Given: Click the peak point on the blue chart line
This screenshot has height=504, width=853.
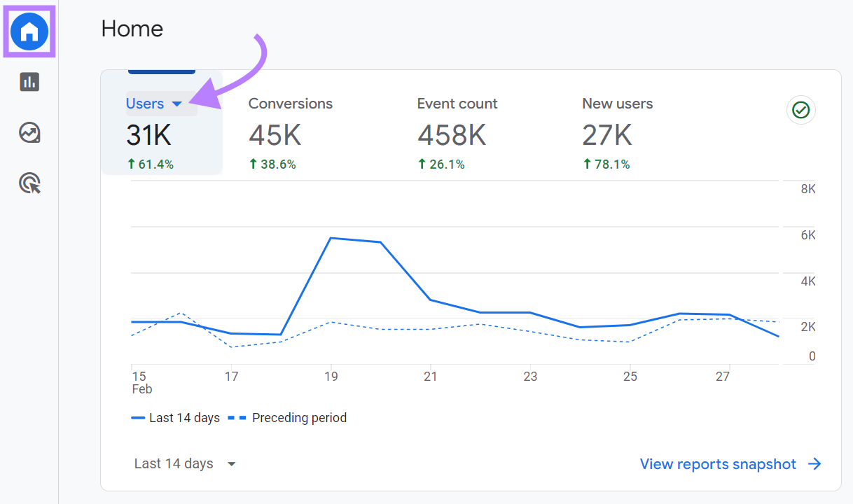Looking at the screenshot, I should [332, 238].
